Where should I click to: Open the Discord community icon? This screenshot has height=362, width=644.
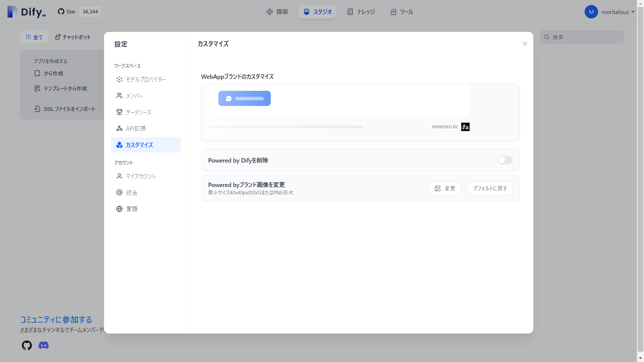point(44,345)
